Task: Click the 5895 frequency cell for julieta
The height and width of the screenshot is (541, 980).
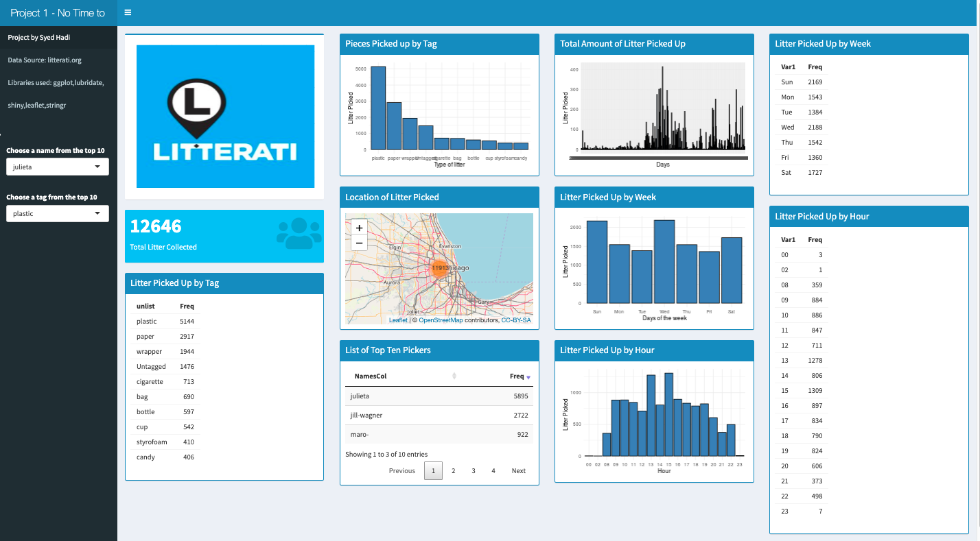Action: click(521, 396)
